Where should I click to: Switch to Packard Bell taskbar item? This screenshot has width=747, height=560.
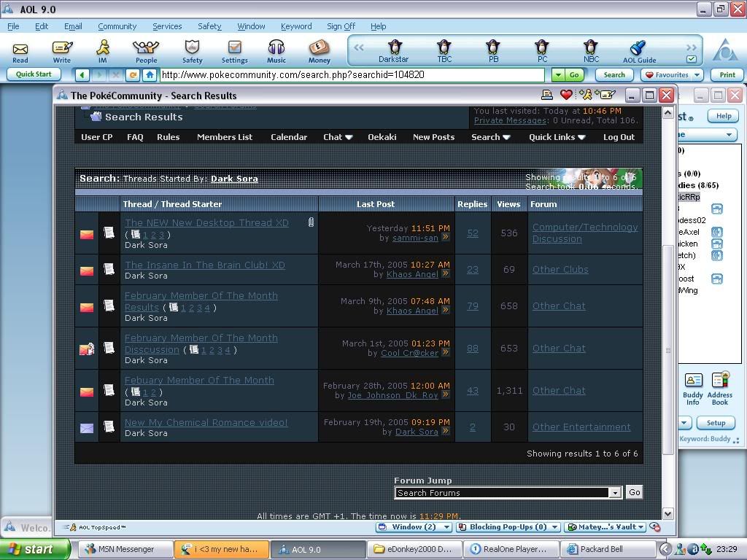[608, 549]
